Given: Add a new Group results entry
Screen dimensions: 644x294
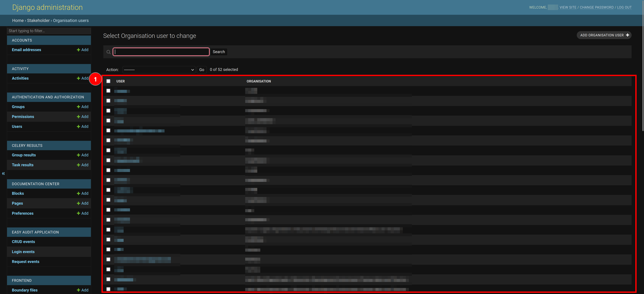Looking at the screenshot, I should (83, 155).
